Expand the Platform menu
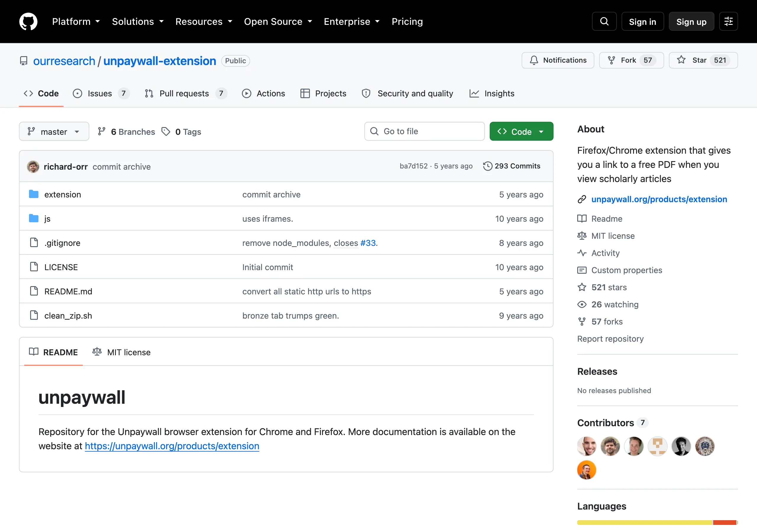Viewport: 757px width, 532px height. 76,21
